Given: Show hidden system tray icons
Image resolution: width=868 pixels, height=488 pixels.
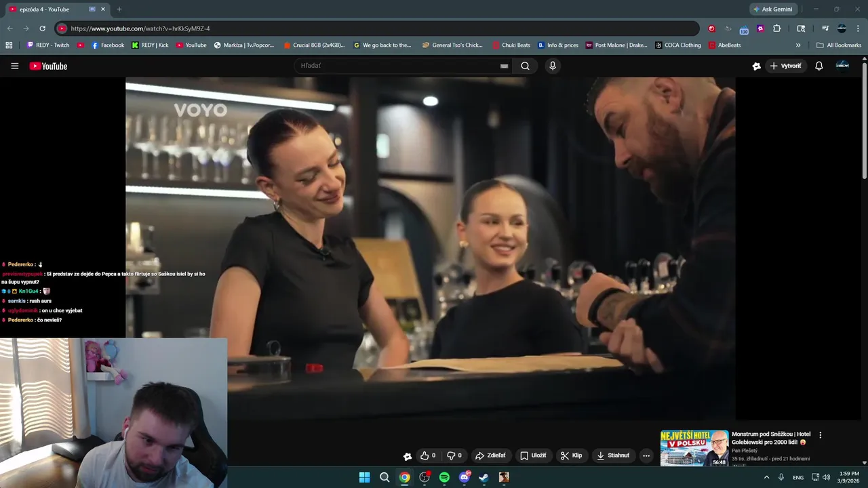Looking at the screenshot, I should 766,477.
